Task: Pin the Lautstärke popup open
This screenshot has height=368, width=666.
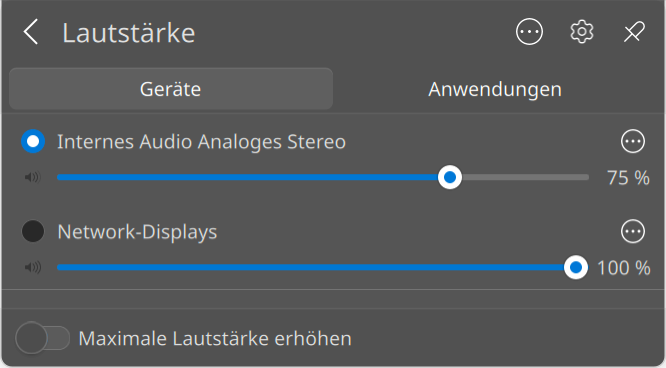Action: tap(634, 32)
